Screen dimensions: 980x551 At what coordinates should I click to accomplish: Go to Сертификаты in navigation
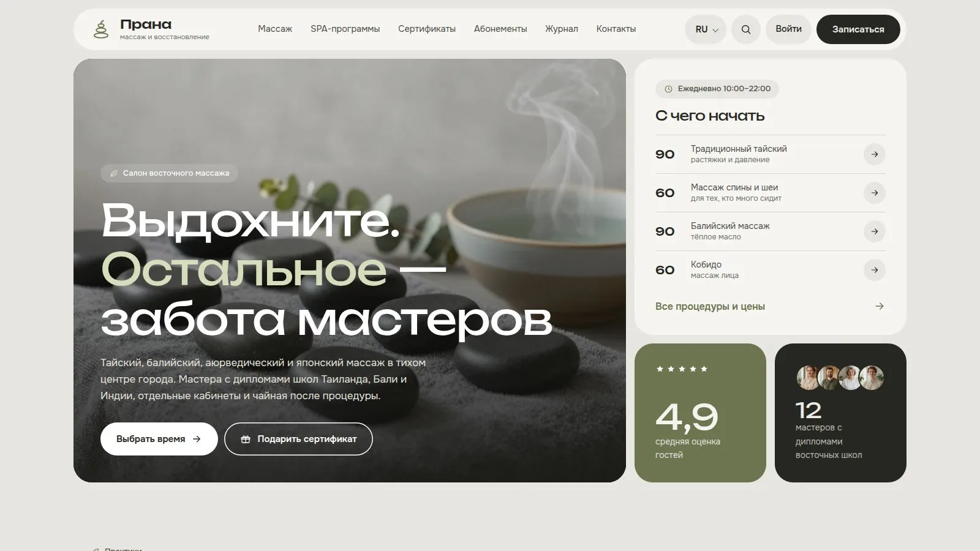pos(427,29)
